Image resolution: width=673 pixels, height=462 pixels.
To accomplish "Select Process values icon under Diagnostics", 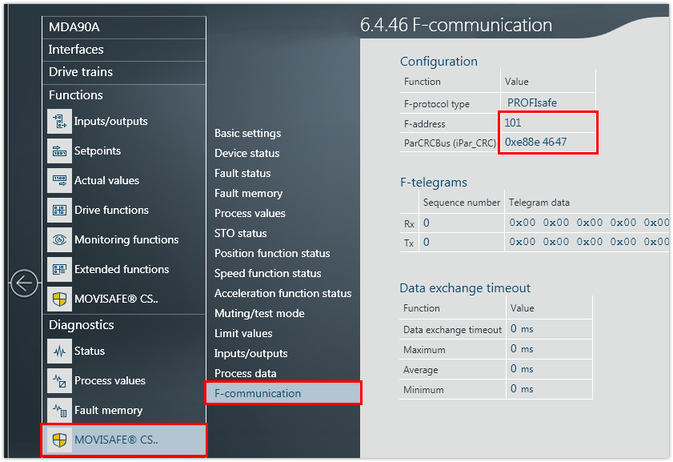I will click(59, 381).
